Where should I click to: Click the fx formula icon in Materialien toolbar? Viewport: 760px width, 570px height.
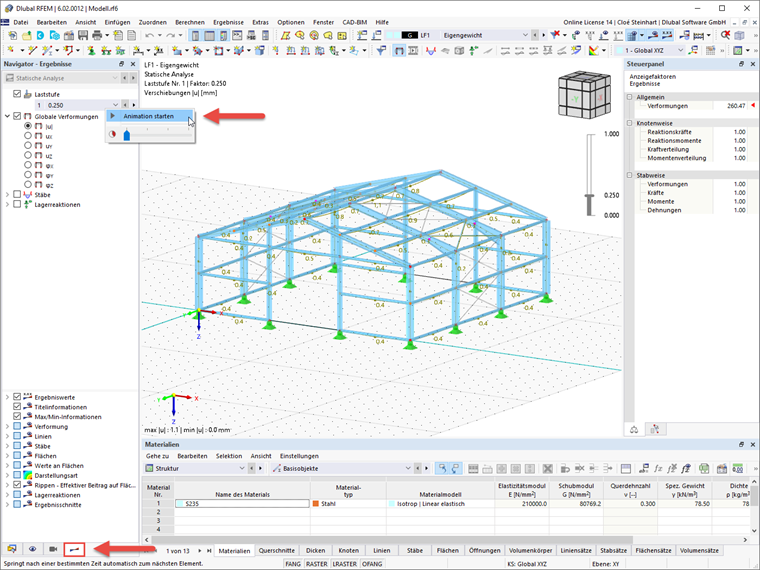tap(658, 469)
